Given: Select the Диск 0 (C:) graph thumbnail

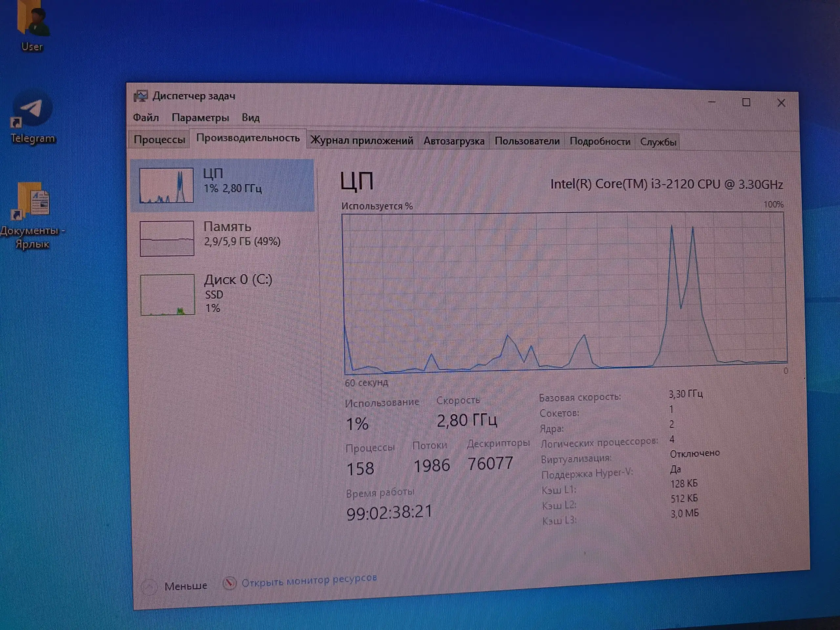Looking at the screenshot, I should point(167,295).
